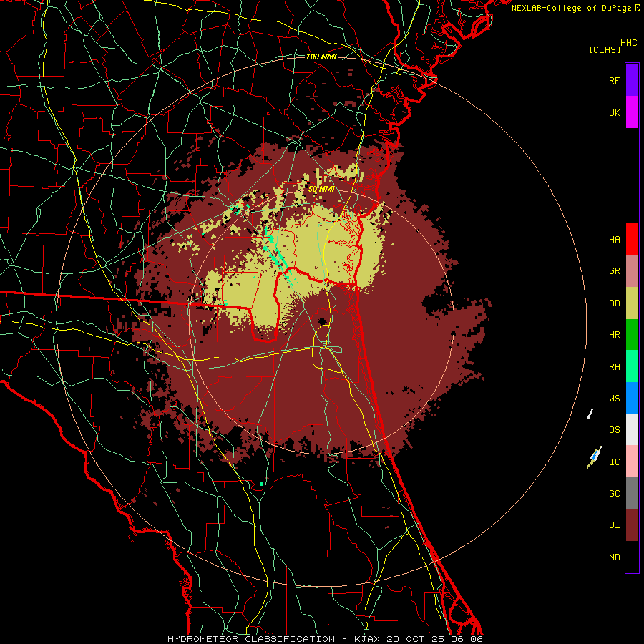Click the GC gray legend swatch

(632, 493)
